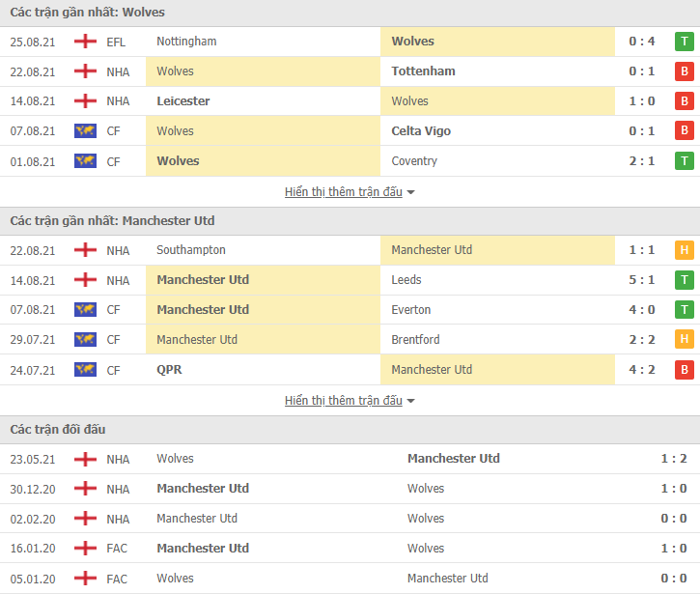Image resolution: width=700 pixels, height=594 pixels.
Task: Click the orange H badge for Brentford match
Action: [x=684, y=339]
